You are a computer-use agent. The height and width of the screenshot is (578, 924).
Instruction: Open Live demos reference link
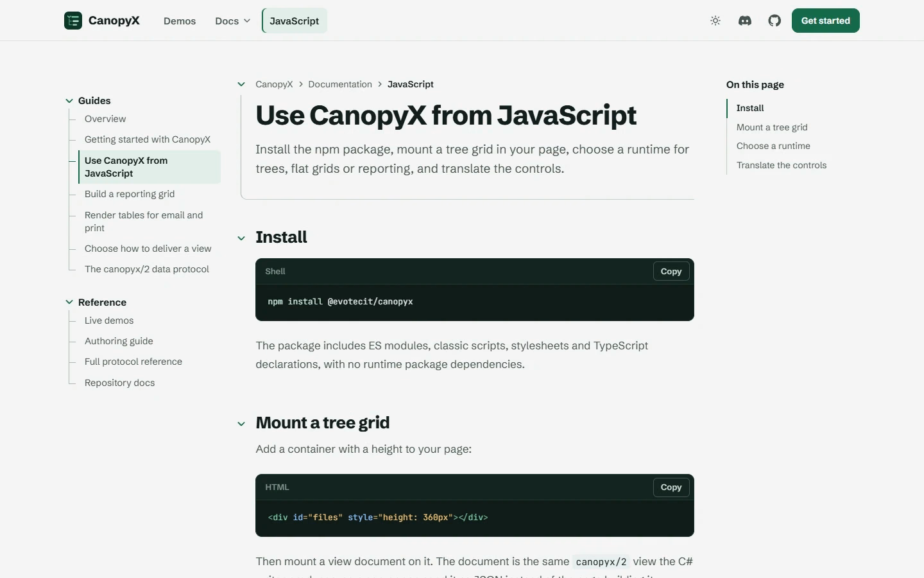click(109, 320)
